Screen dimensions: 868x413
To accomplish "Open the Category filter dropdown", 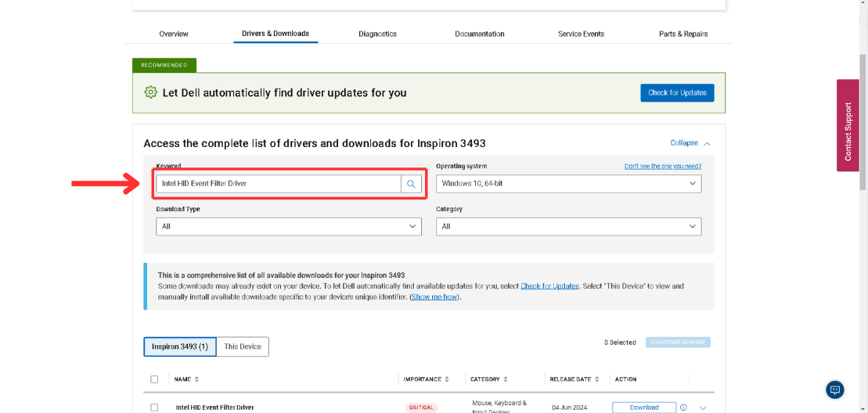I will click(568, 227).
